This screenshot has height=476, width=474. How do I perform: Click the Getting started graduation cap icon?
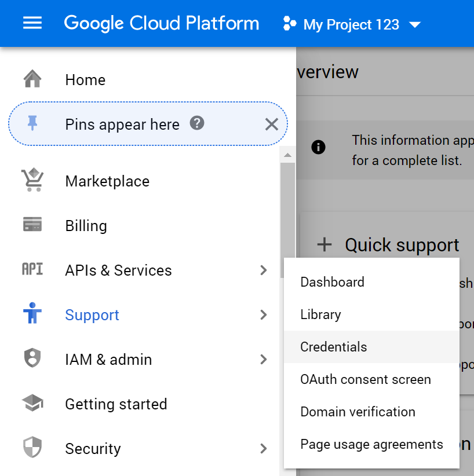pos(32,402)
